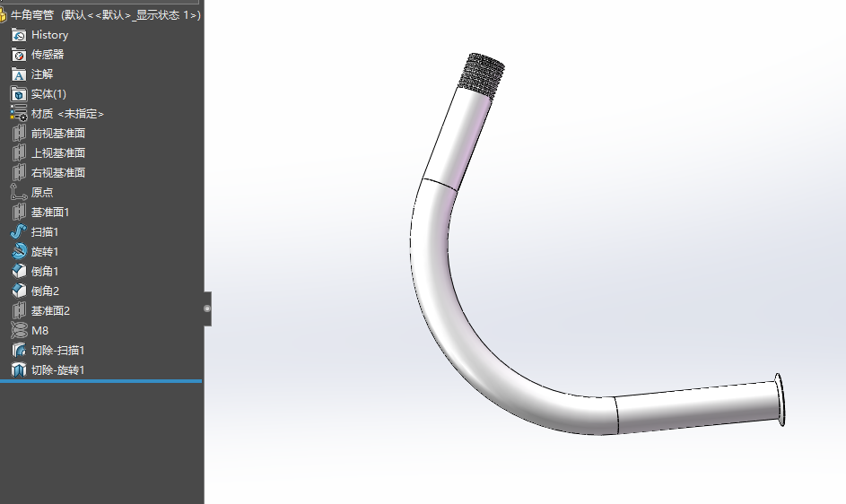The image size is (846, 504).
Task: Select the 注解 annotations icon
Action: coord(19,74)
